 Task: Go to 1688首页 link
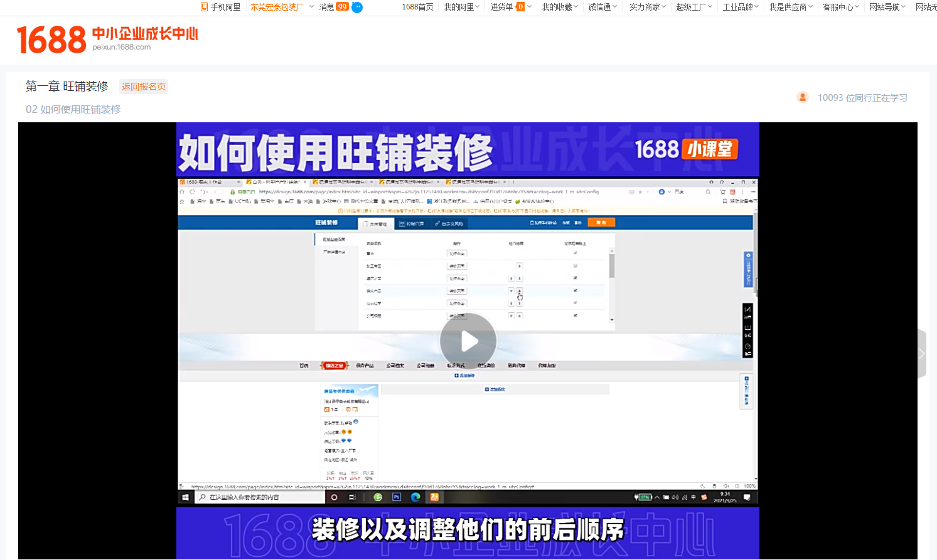point(417,7)
